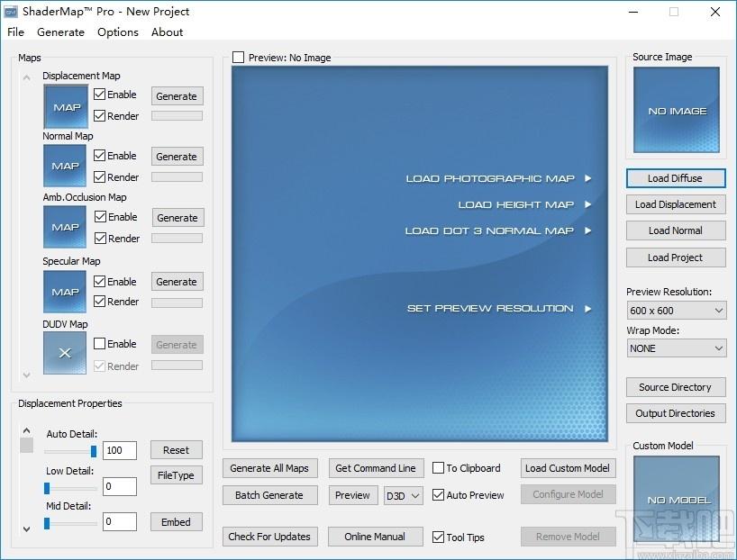Viewport: 737px width, 560px height.
Task: Click the Reset button
Action: [177, 450]
